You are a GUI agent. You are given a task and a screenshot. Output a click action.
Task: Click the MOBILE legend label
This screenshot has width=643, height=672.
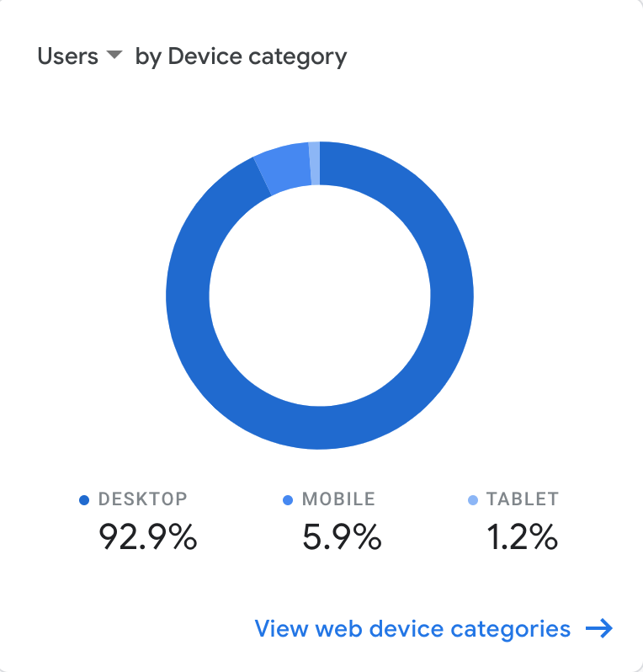point(338,499)
